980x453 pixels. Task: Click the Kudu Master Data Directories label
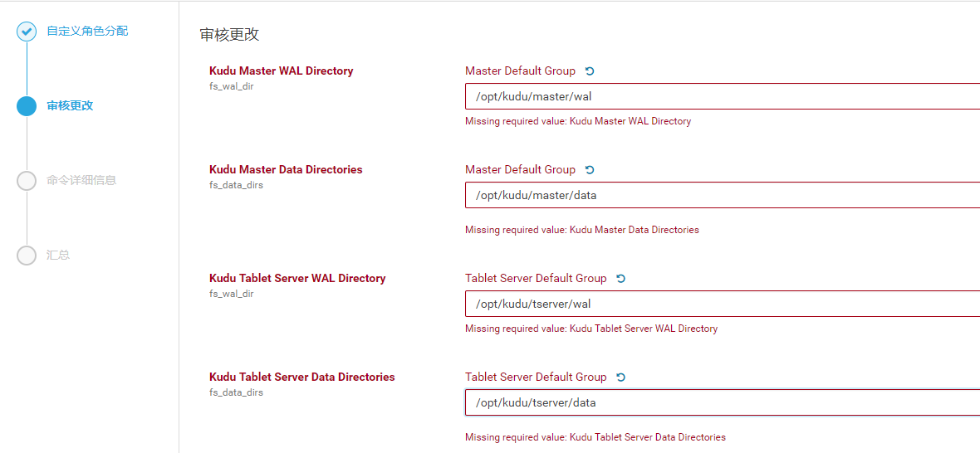click(286, 170)
